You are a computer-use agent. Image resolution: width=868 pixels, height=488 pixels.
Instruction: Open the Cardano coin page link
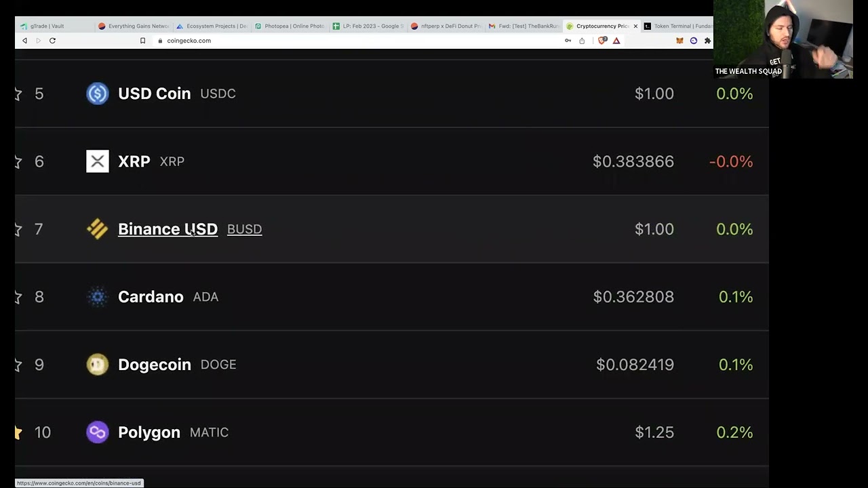pos(151,297)
